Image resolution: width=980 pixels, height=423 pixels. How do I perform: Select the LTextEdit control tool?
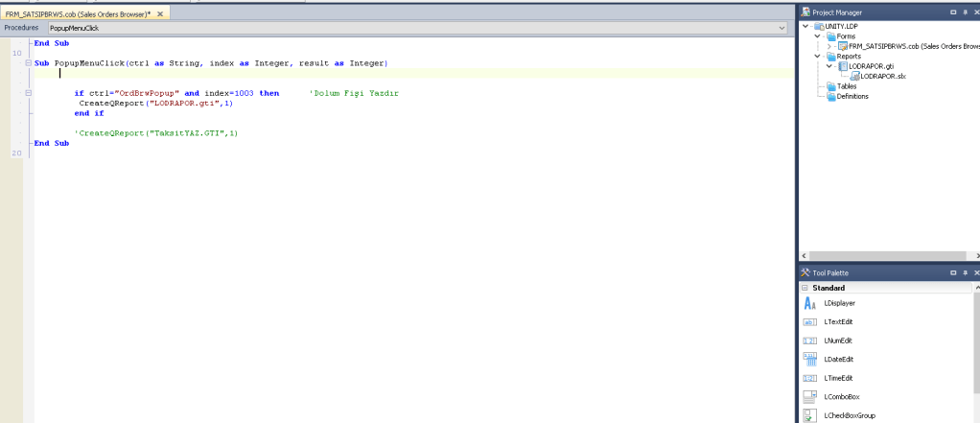click(838, 322)
